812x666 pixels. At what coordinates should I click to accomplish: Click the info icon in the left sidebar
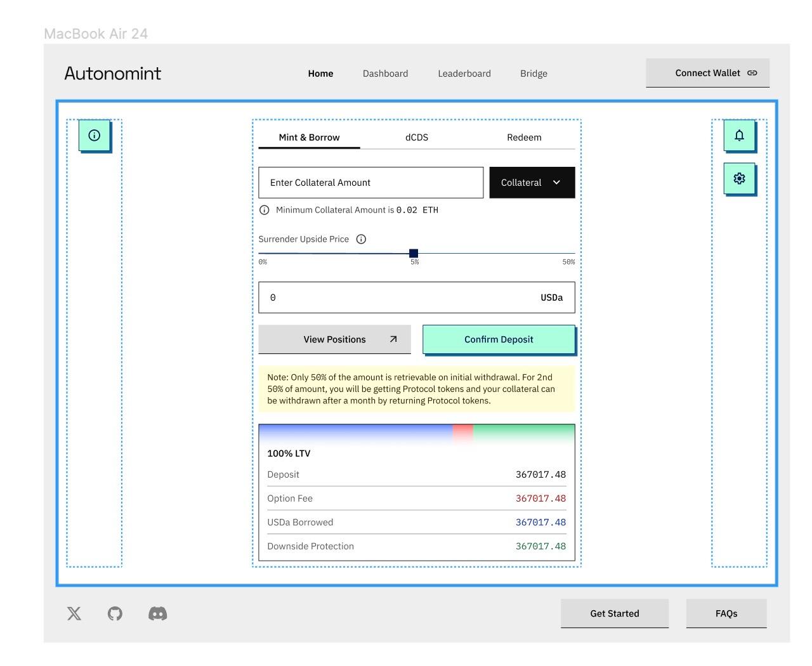click(95, 135)
